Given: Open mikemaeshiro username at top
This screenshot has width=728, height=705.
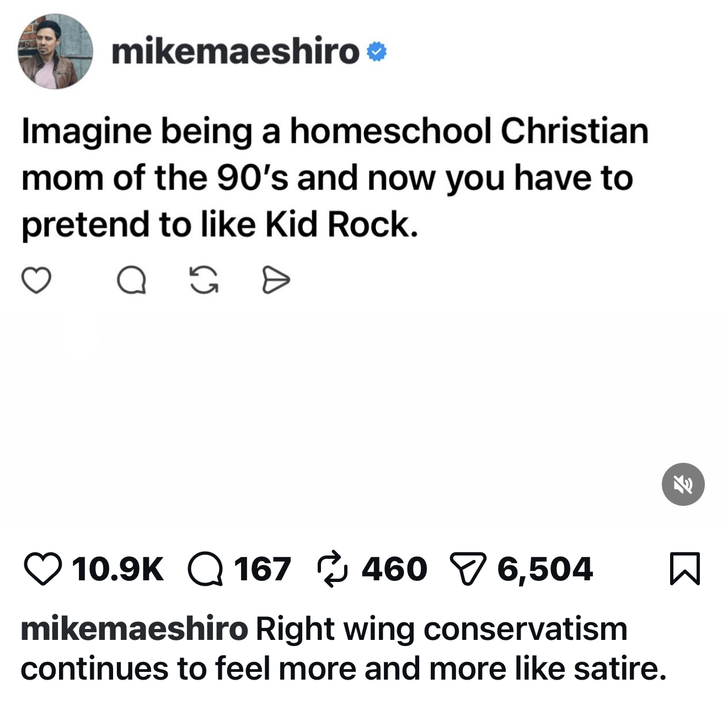Looking at the screenshot, I should coord(235,52).
